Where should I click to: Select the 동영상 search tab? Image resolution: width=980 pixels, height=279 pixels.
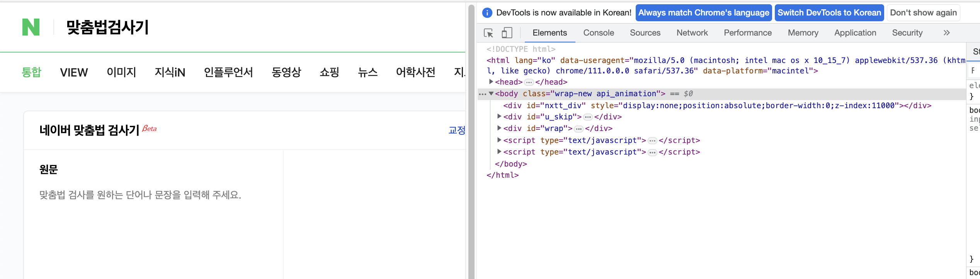286,72
